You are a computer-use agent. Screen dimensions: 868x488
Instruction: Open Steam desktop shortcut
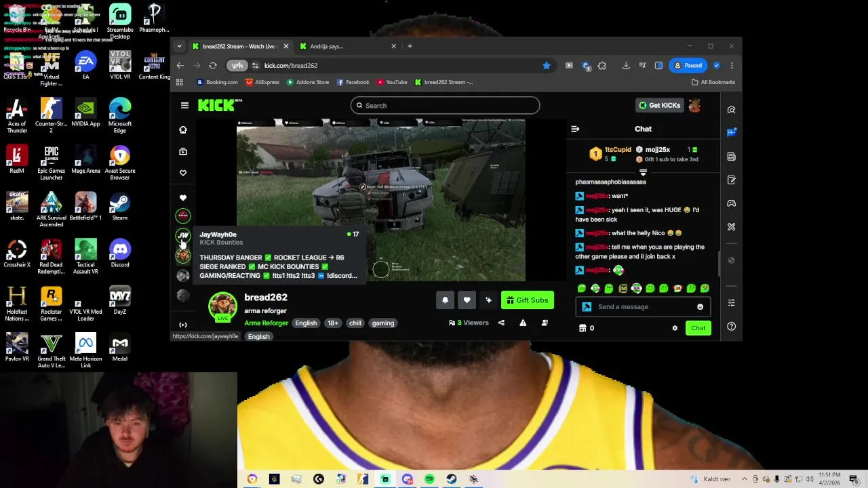coord(120,207)
